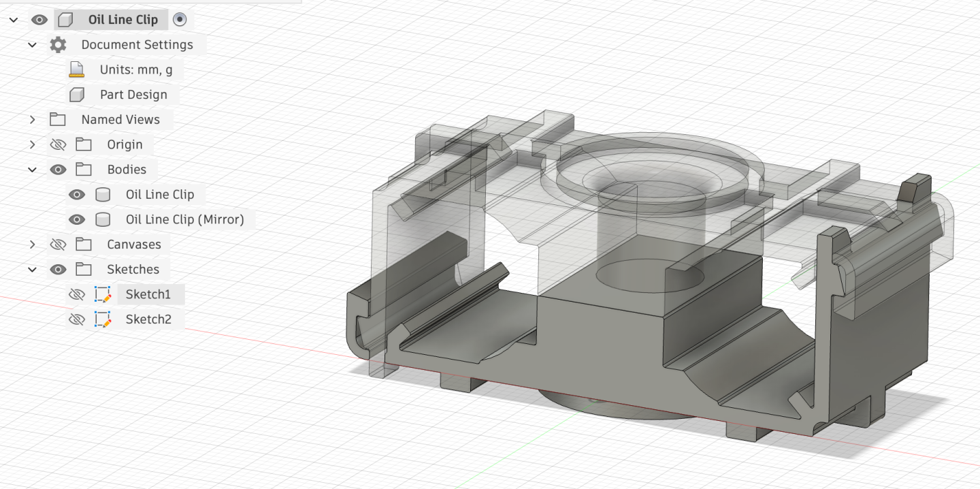Collapse the Document Settings node

point(32,45)
